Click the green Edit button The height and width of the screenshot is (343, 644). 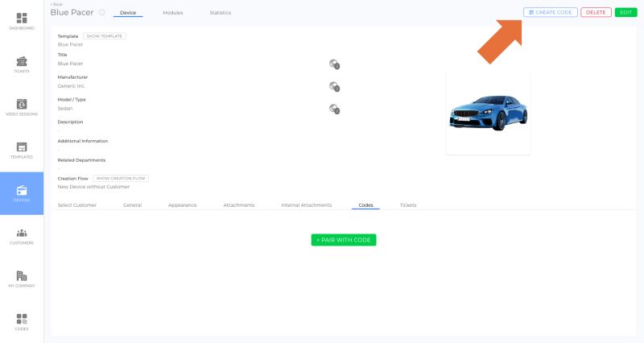625,12
